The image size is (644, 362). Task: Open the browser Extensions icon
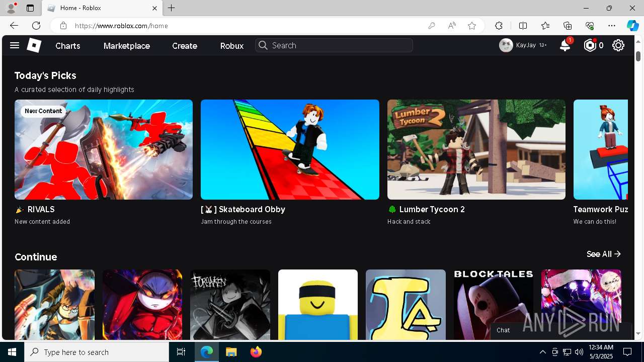click(x=499, y=26)
